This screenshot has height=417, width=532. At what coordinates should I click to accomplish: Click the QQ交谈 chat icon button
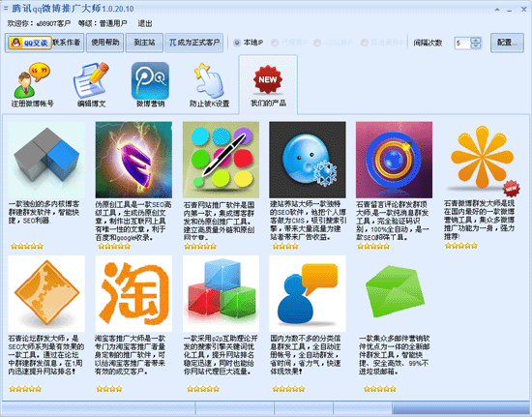click(30, 43)
